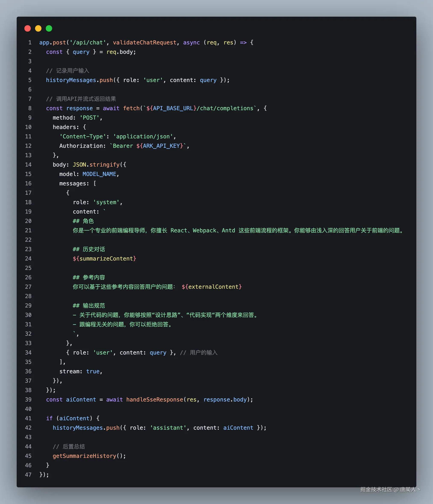Click the fetch function call on line 8
The width and height of the screenshot is (433, 504).
pyautogui.click(x=131, y=108)
